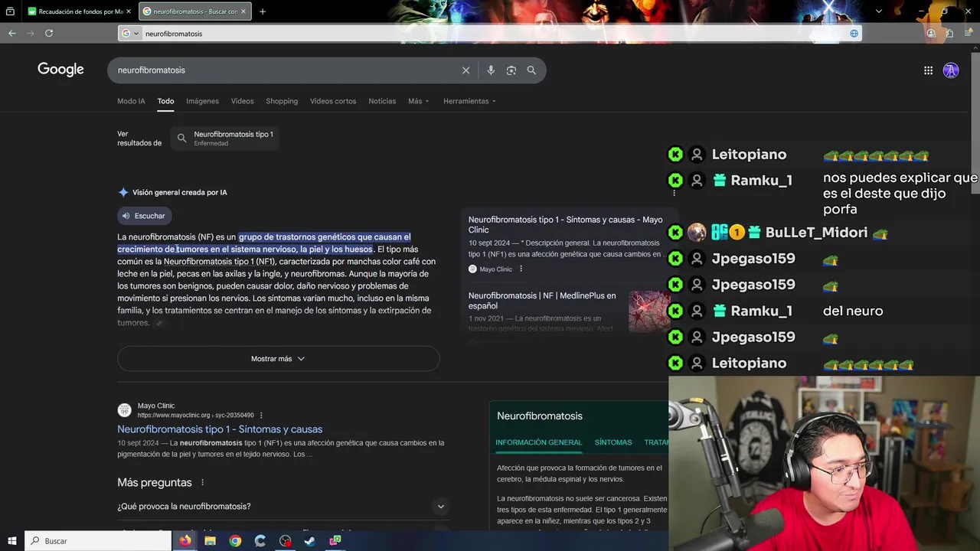Open the extensions puzzle icon
This screenshot has width=980, height=551.
(x=949, y=33)
